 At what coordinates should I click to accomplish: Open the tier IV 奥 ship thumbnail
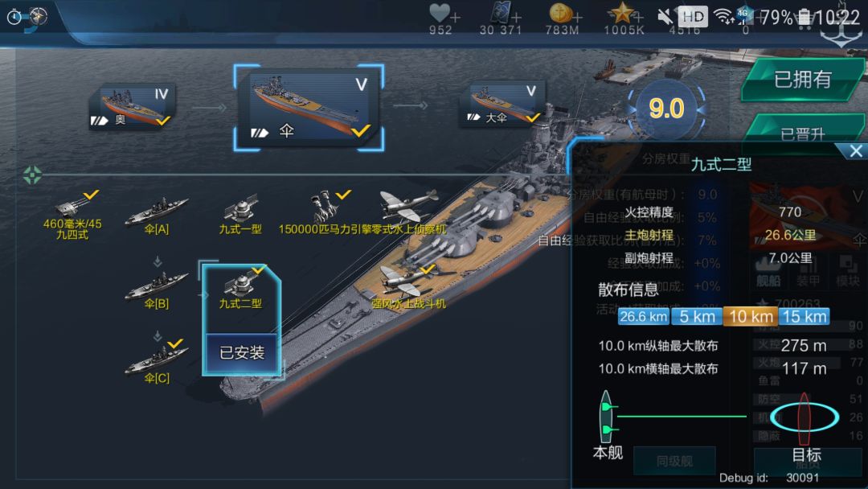tap(133, 106)
